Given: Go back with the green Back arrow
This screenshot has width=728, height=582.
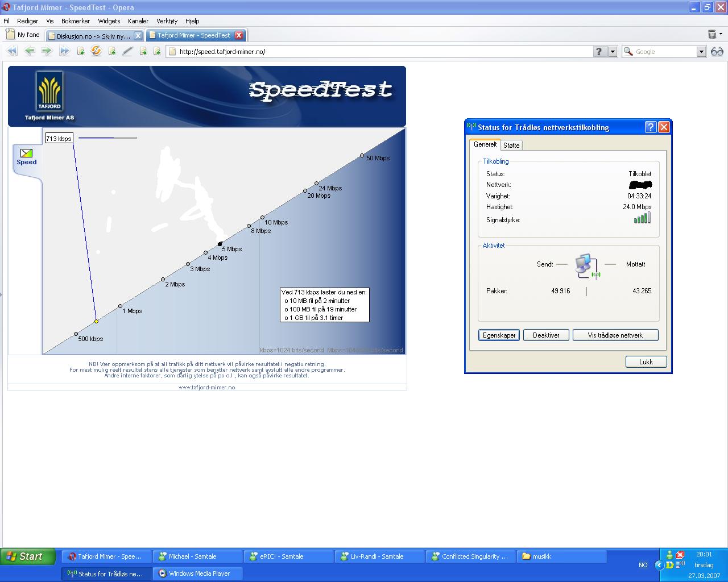Looking at the screenshot, I should pyautogui.click(x=30, y=51).
